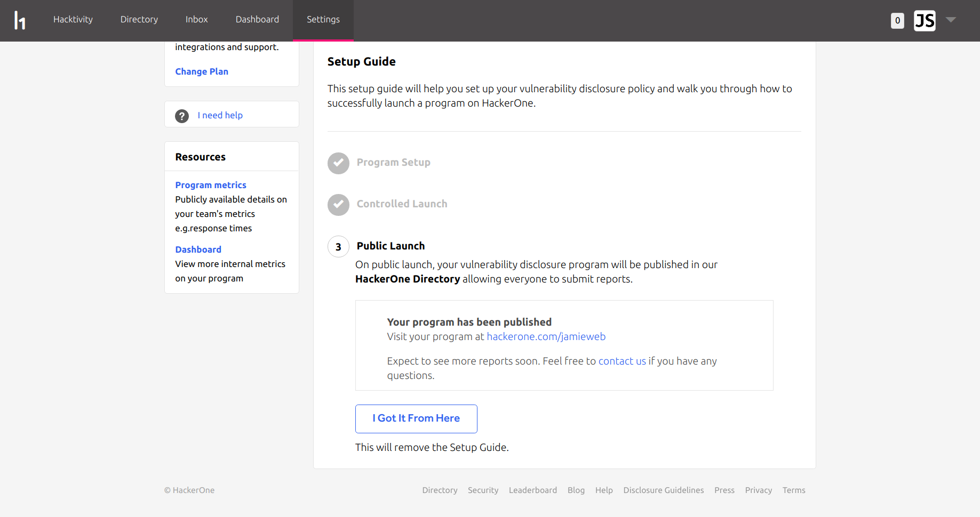Expand the user account dropdown arrow
Screen dimensions: 980x517
coord(951,20)
